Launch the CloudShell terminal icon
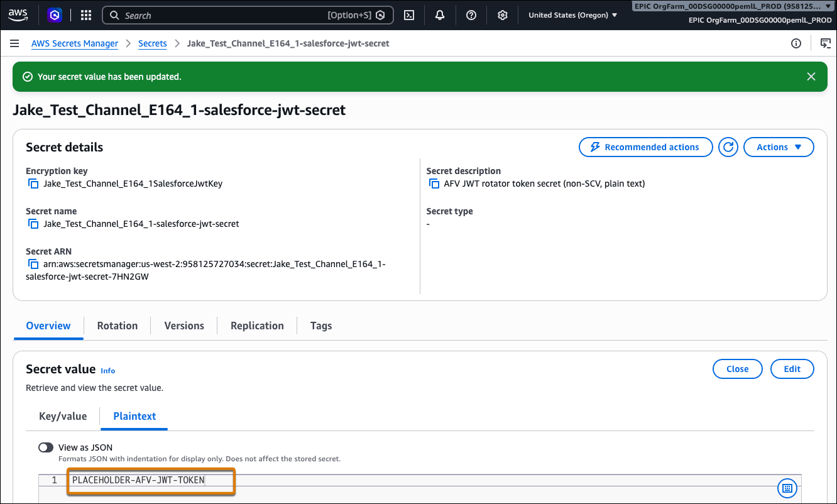 (409, 15)
